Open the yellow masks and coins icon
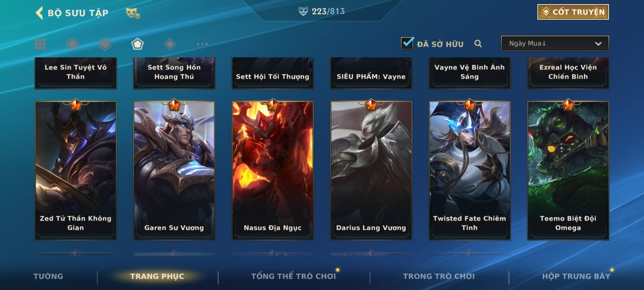Screen dimensions: 644x290 click(133, 13)
